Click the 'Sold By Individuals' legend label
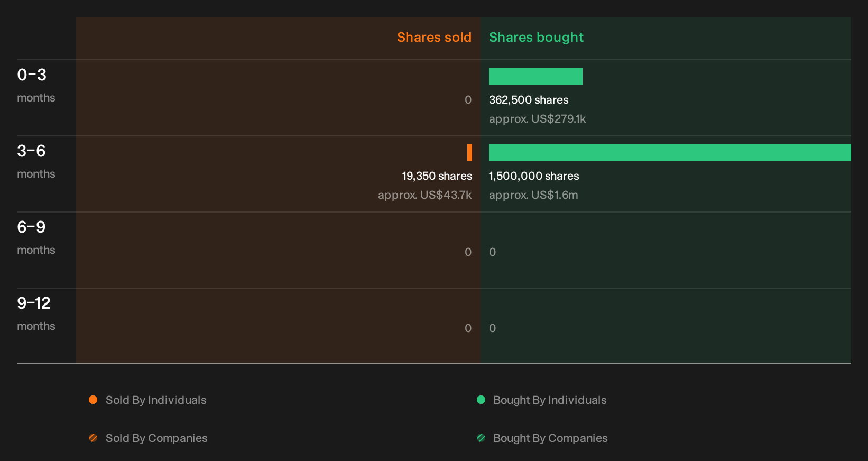 click(x=156, y=400)
